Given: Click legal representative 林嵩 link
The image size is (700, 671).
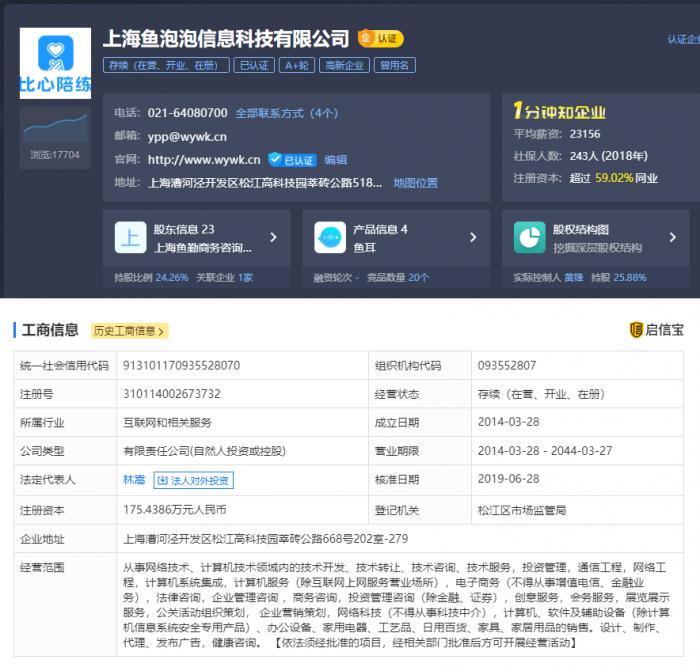Looking at the screenshot, I should [x=134, y=480].
